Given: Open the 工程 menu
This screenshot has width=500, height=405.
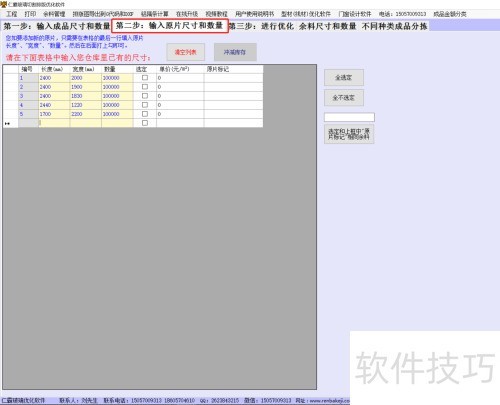Looking at the screenshot, I should (12, 14).
